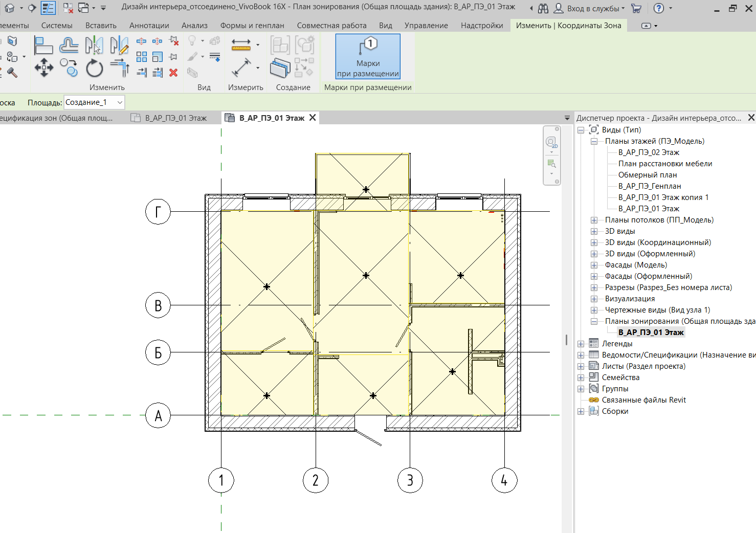
Task: Close the active 'В_АР_ПЭ_01 Этаж' view tab
Action: [x=313, y=118]
